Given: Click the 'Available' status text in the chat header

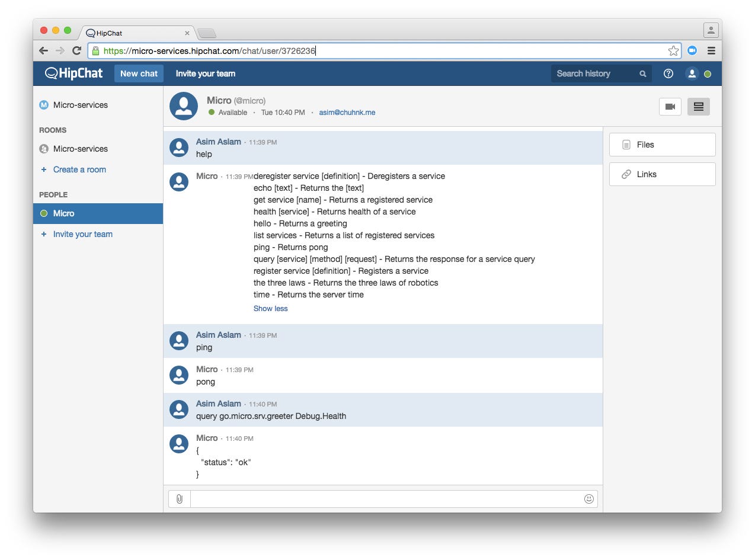Looking at the screenshot, I should coord(233,113).
